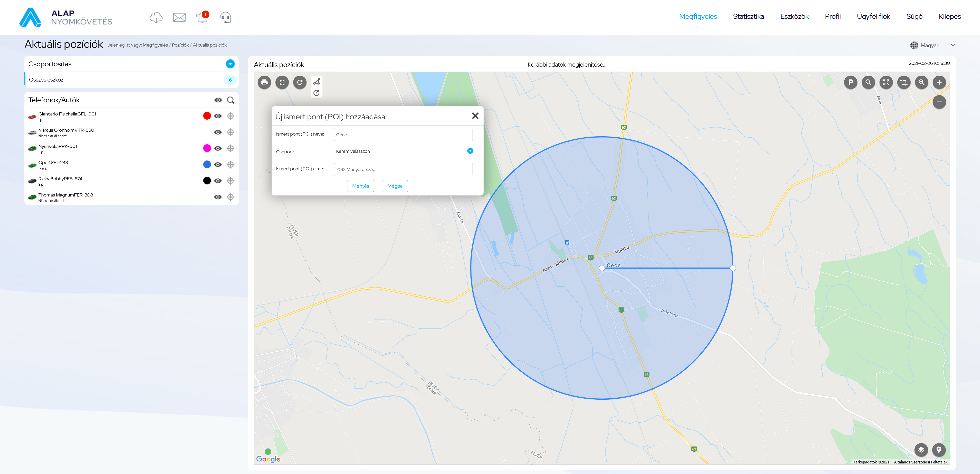Click the crop area tool icon
This screenshot has height=474, width=980.
coord(903,82)
